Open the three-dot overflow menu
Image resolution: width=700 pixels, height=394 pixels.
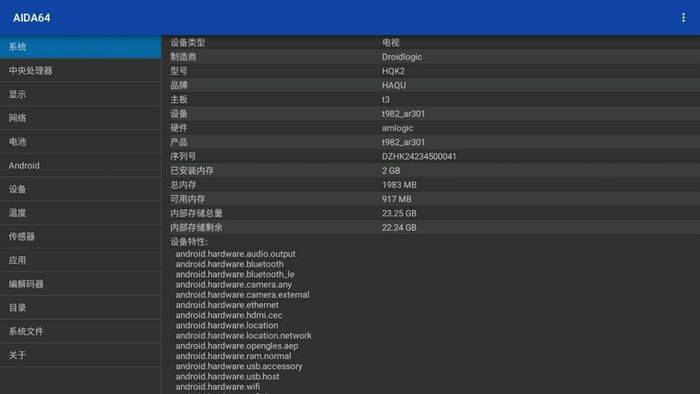pos(683,18)
